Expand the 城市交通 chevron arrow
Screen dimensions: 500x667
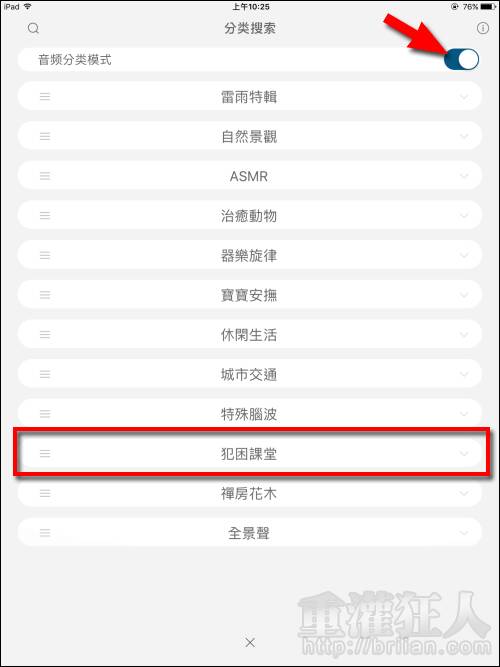point(464,374)
